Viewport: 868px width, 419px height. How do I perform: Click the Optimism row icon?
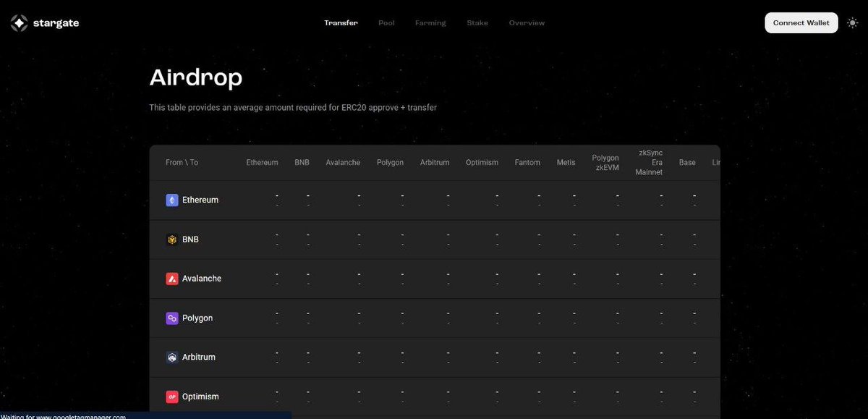[172, 397]
